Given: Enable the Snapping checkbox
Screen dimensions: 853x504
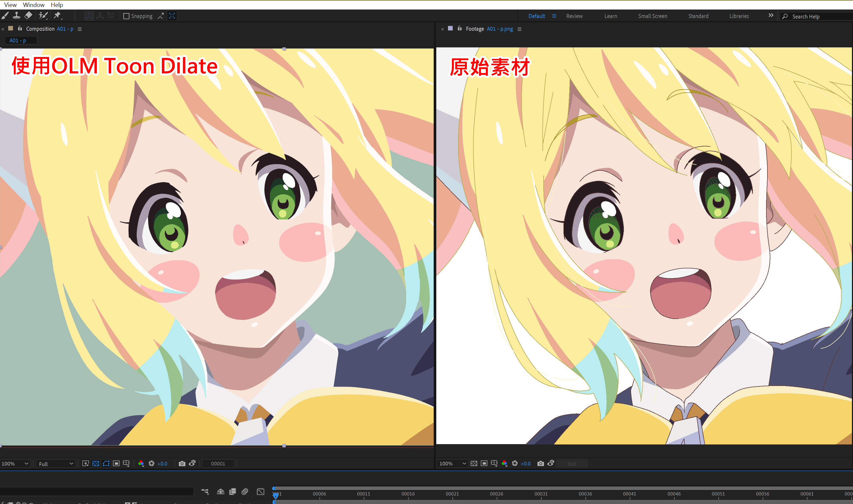Looking at the screenshot, I should [126, 16].
